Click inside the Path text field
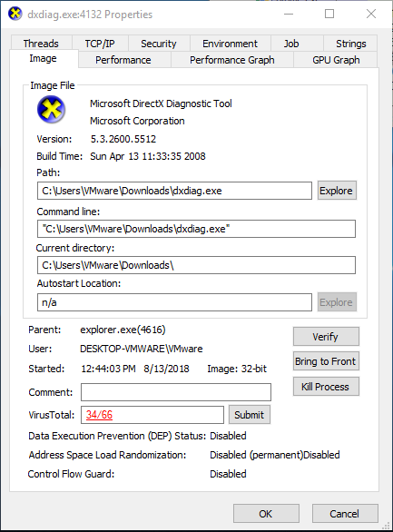 [x=174, y=191]
